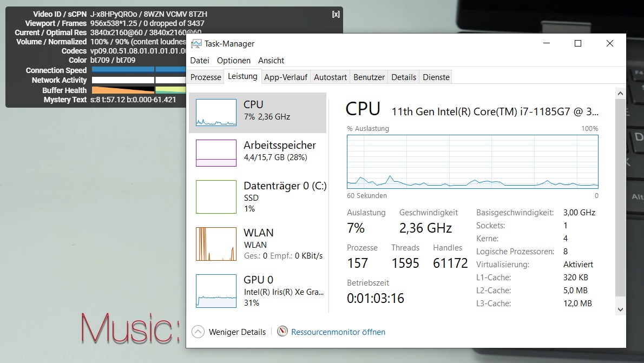Image resolution: width=644 pixels, height=363 pixels.
Task: Click the CPU mini graph thumbnail
Action: click(x=216, y=113)
